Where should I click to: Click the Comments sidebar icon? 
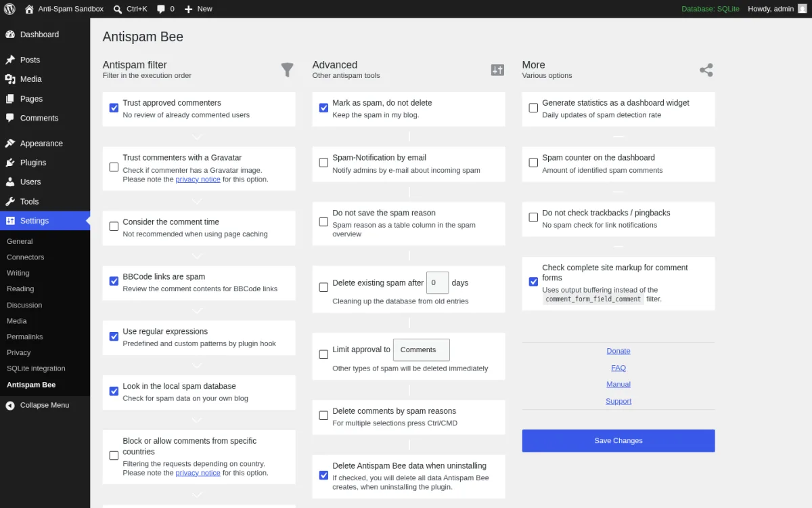[10, 118]
